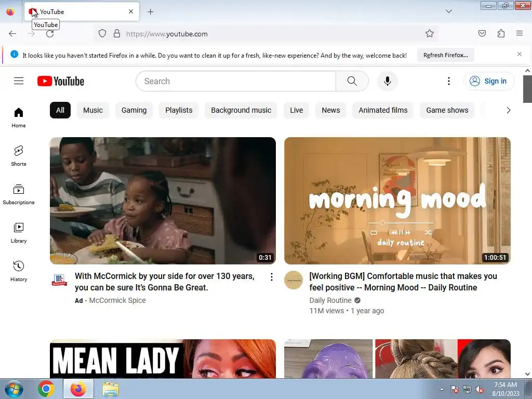Click the taskbar clock showing 7:54 AM
The image size is (532, 399).
click(x=506, y=389)
